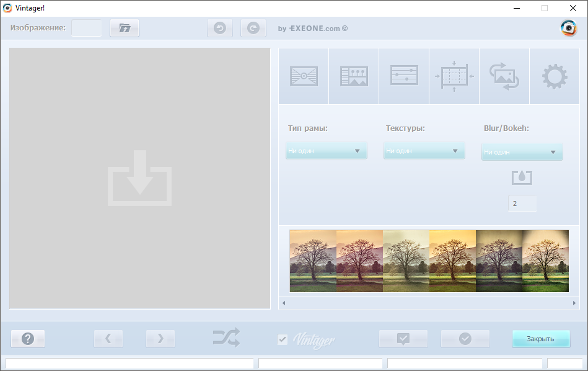
Task: Click the redo arrow button
Action: (253, 28)
